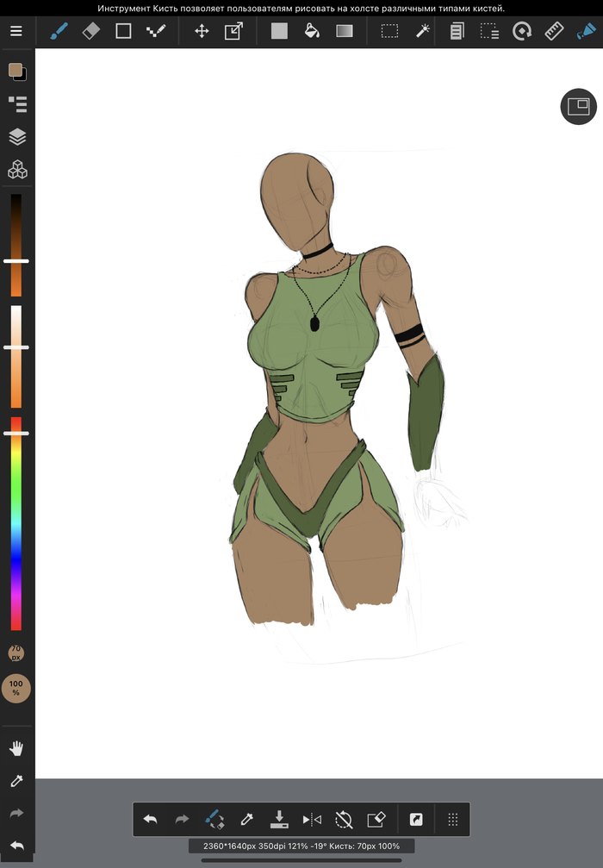Open the Transform tool in top toolbar
The width and height of the screenshot is (603, 868).
233,32
